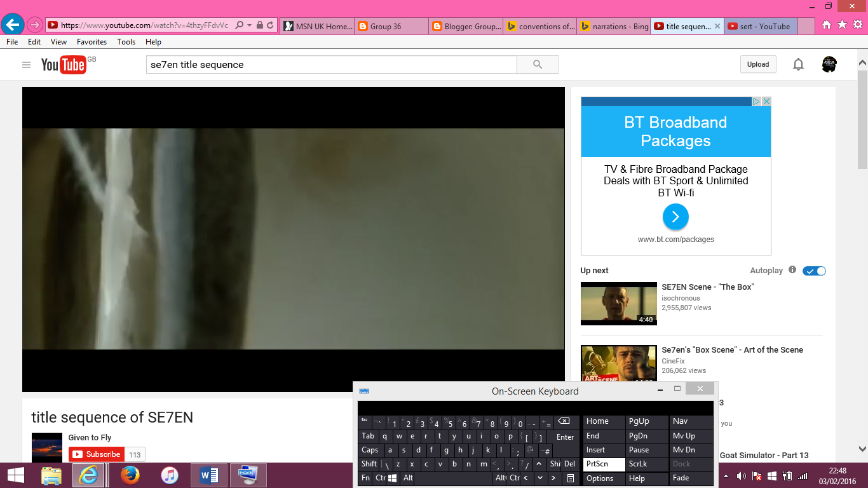This screenshot has width=868, height=488.
Task: Click backspace key icon on On-Screen Keyboard
Action: (564, 421)
